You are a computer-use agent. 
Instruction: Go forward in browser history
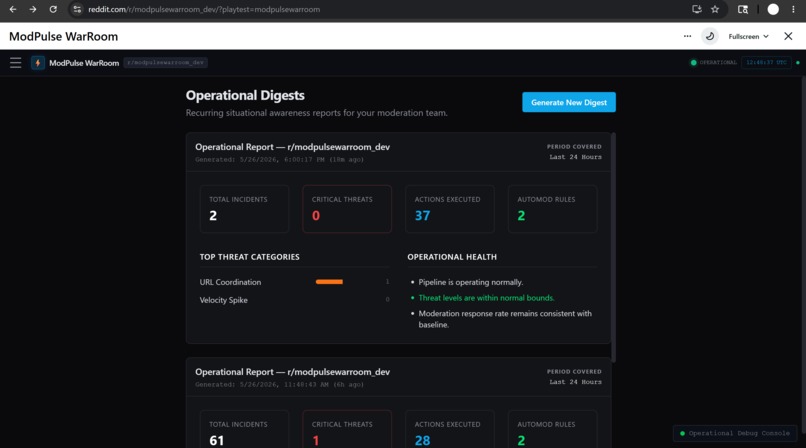click(33, 9)
